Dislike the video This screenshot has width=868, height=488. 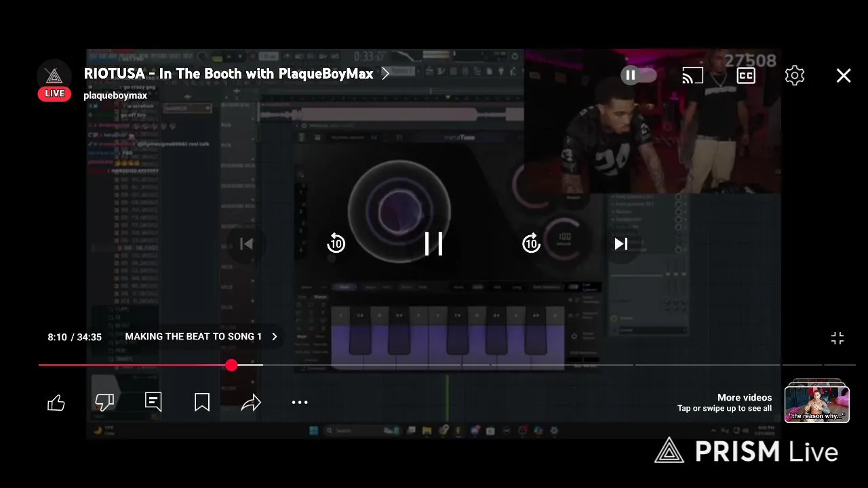click(x=104, y=403)
